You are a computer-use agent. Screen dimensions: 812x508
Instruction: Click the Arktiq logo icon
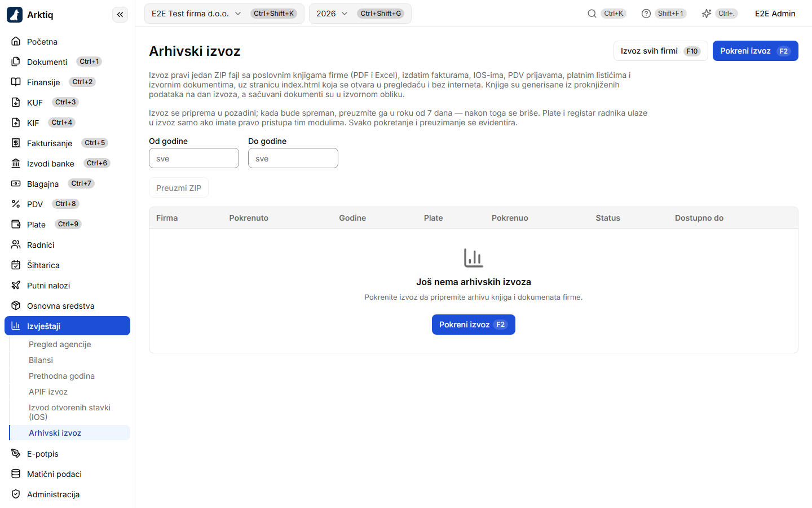pos(15,15)
